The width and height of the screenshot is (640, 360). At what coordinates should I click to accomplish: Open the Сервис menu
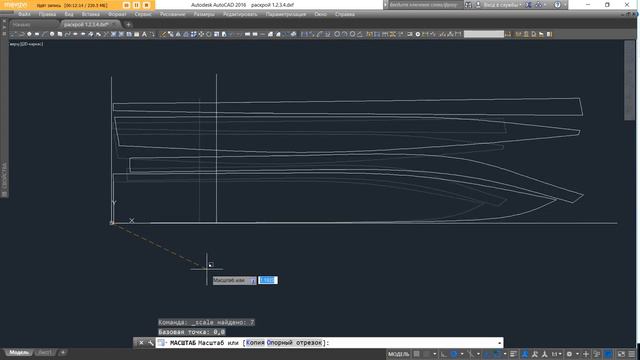[143, 14]
